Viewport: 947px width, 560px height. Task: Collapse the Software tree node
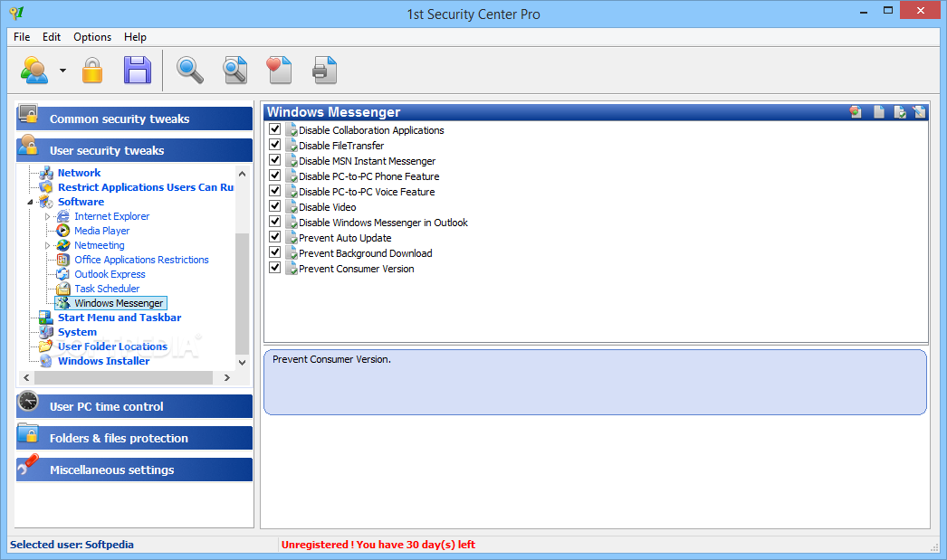click(30, 202)
